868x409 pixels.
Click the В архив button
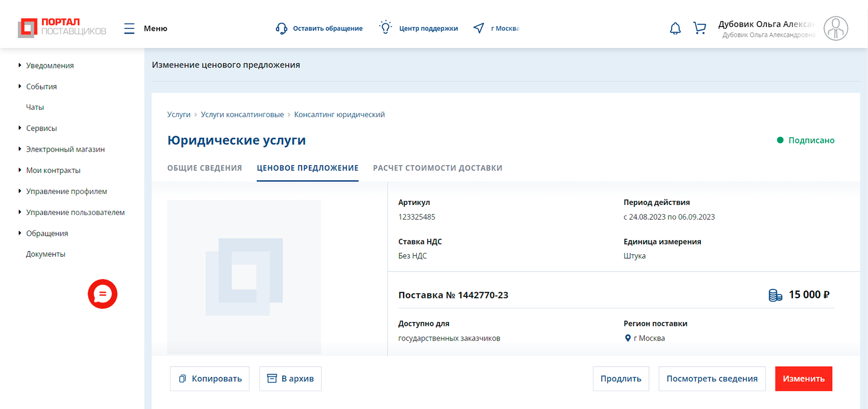(x=290, y=379)
